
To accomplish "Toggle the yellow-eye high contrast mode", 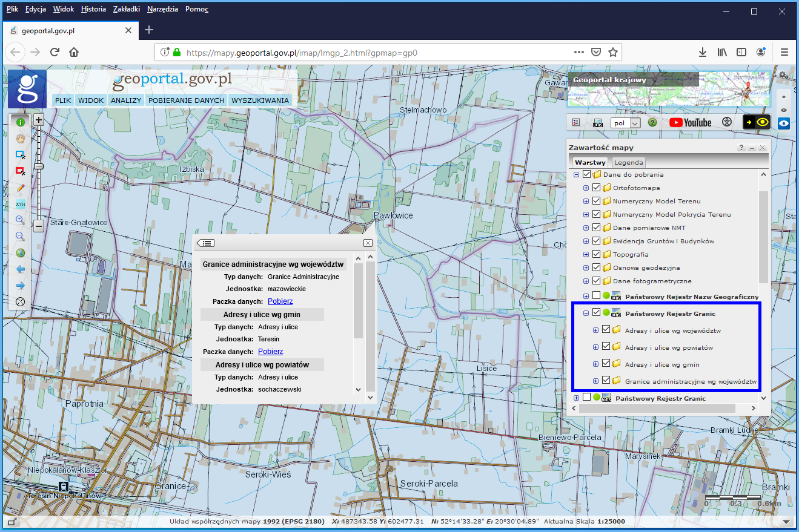I will click(x=757, y=122).
